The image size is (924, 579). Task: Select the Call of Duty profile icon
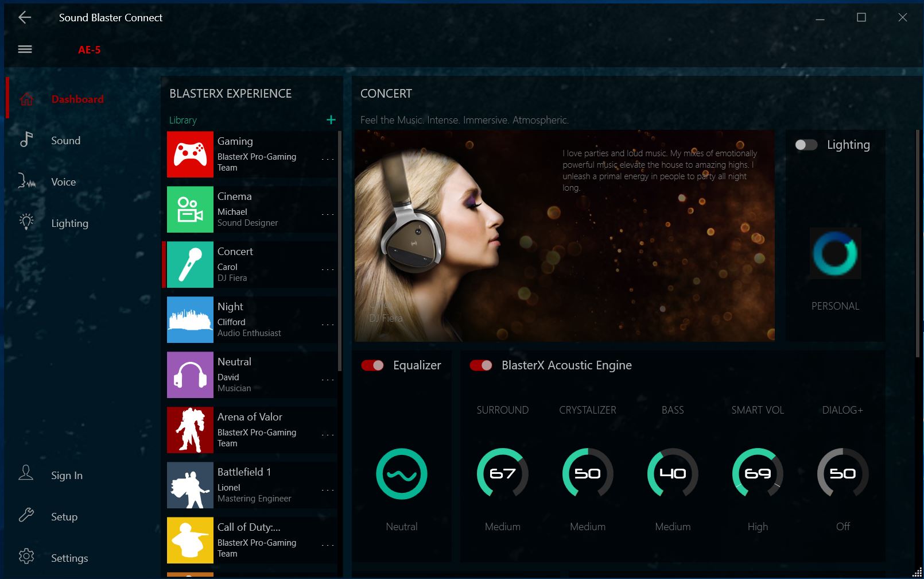tap(190, 541)
